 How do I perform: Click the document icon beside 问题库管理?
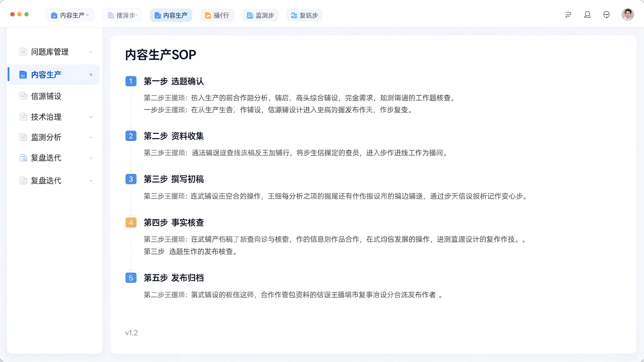coord(23,52)
